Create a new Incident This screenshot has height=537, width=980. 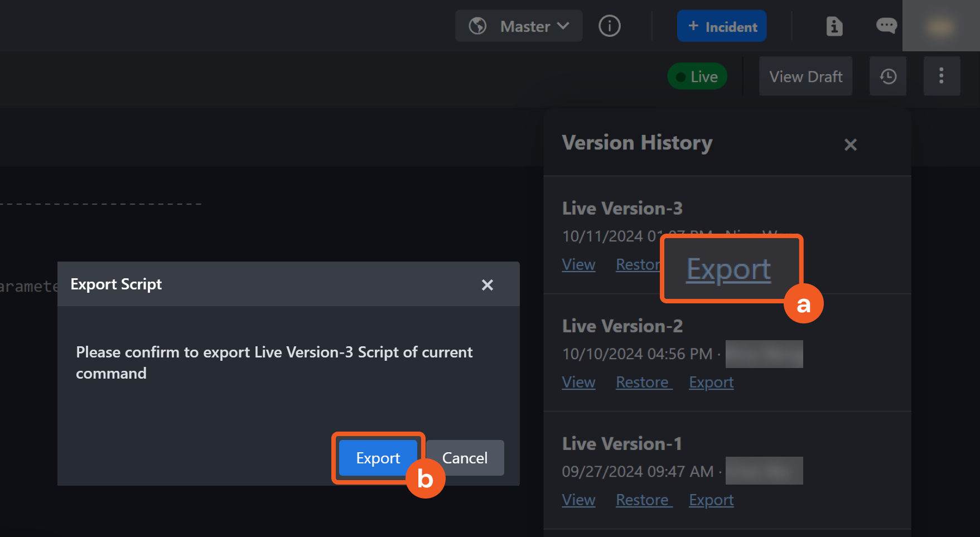click(721, 26)
